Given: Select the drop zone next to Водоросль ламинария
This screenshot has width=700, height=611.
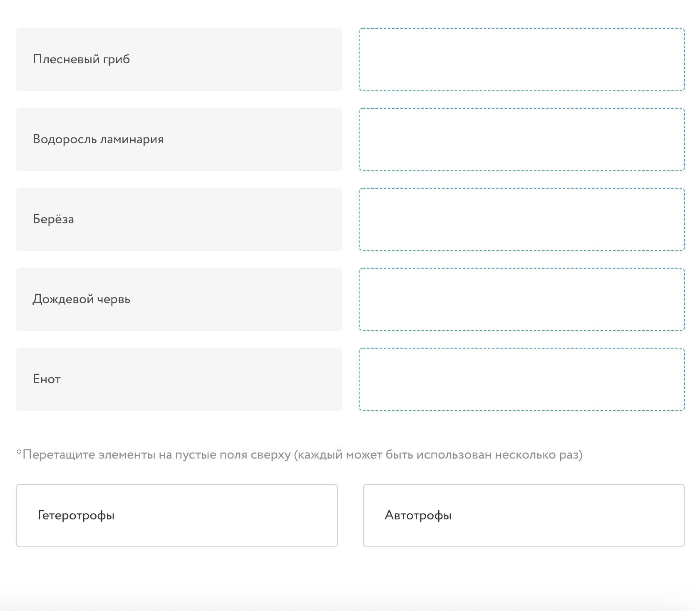Looking at the screenshot, I should coord(521,140).
